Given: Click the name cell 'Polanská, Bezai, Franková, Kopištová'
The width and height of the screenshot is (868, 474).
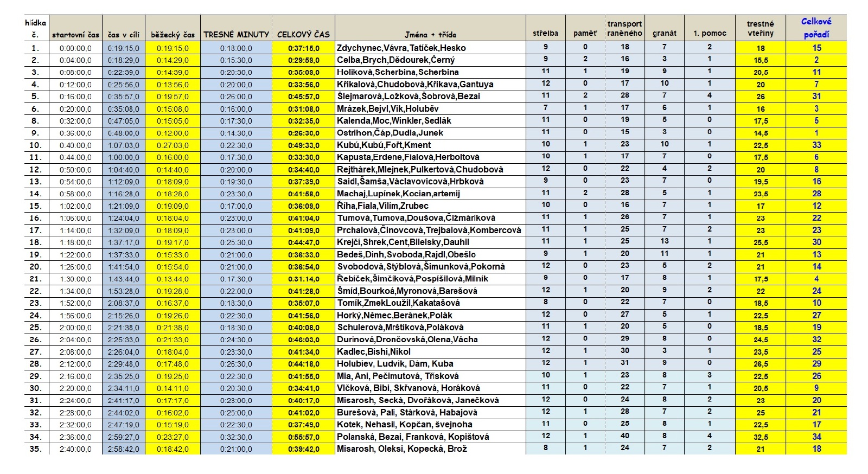Looking at the screenshot, I should pos(413,437).
